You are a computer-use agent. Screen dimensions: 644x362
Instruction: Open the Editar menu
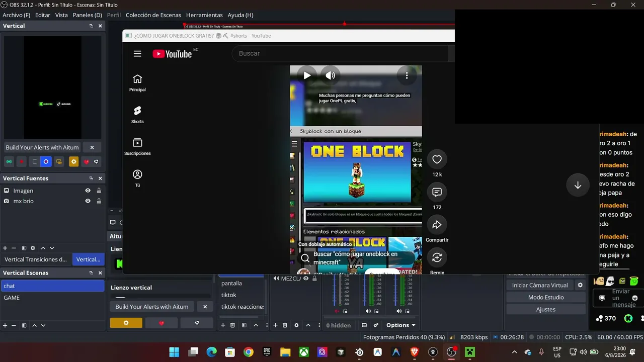pyautogui.click(x=43, y=15)
